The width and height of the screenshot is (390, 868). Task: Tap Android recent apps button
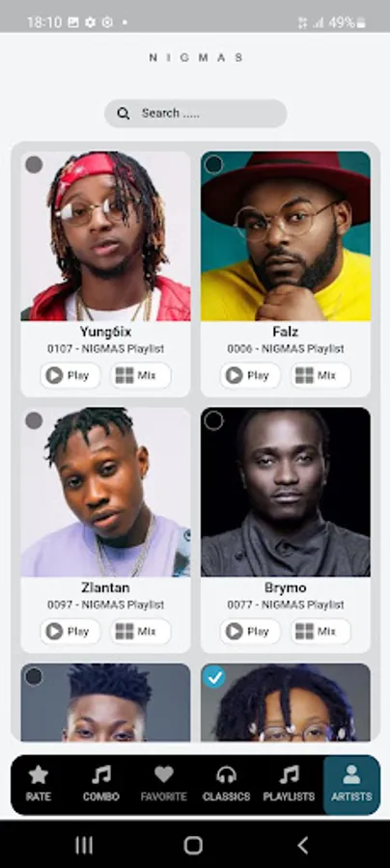point(84,845)
